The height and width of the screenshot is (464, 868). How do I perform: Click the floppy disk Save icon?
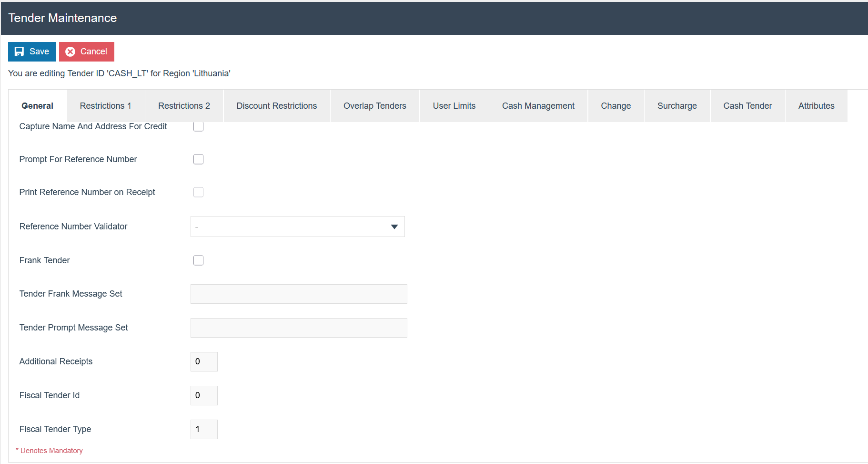pos(19,52)
